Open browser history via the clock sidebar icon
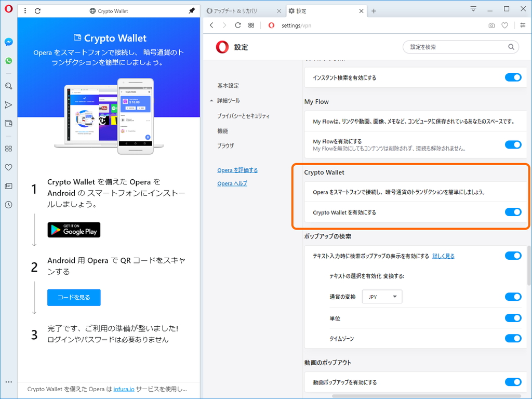The image size is (532, 399). point(8,205)
